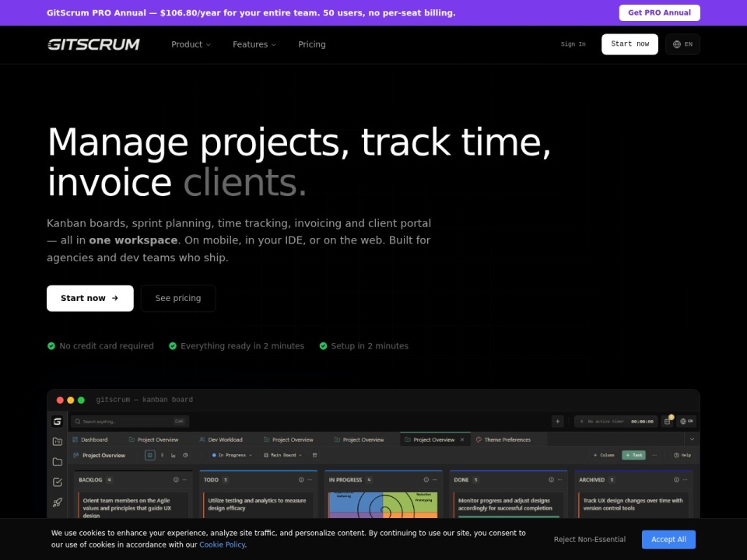
Task: Click the Help button in board toolbar
Action: [x=682, y=455]
